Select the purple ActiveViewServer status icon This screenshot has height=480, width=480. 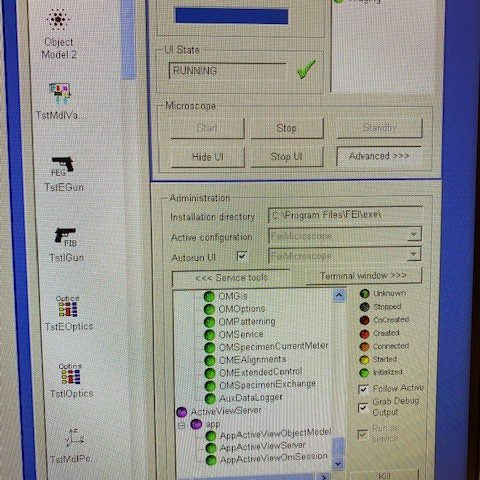tap(182, 412)
